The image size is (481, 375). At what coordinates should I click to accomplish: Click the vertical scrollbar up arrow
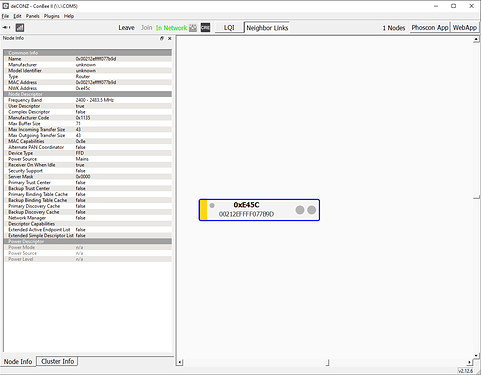click(x=476, y=39)
